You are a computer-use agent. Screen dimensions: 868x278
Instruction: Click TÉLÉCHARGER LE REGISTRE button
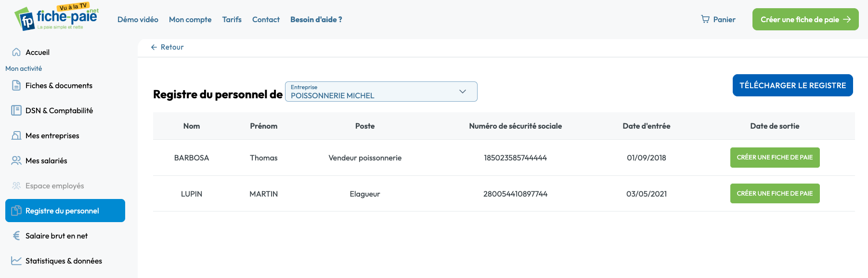pos(793,85)
